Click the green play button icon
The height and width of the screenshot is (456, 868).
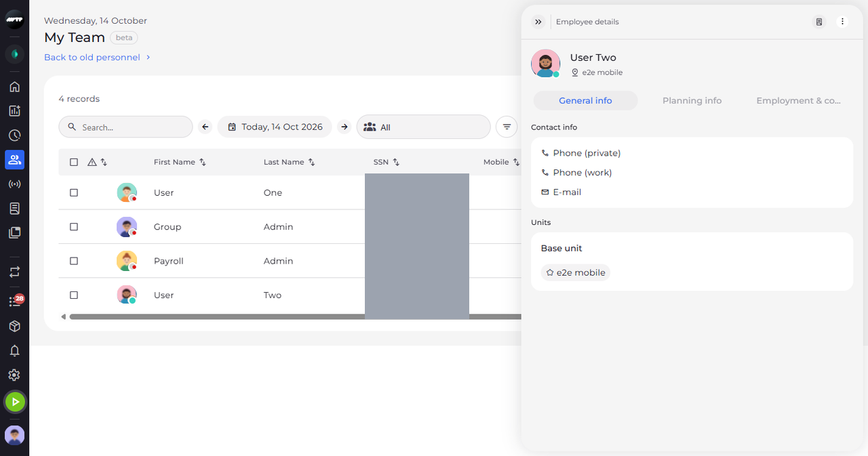15,402
